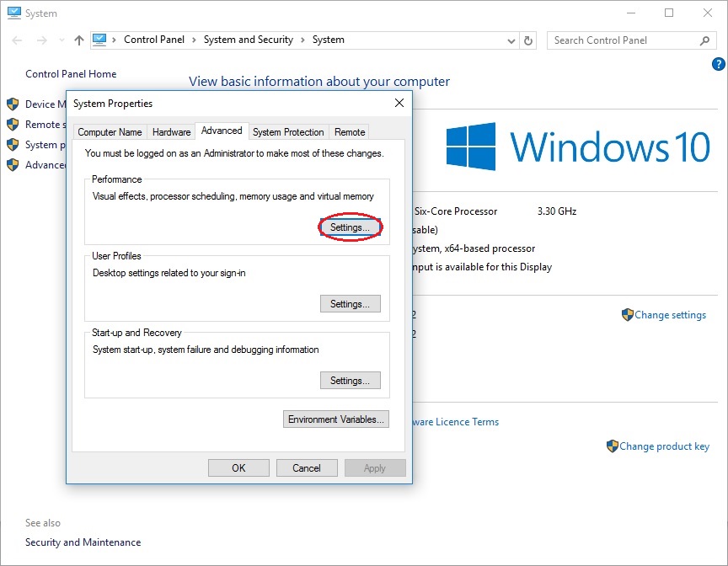Click Change settings link
Screen dimensions: 728x566
pyautogui.click(x=670, y=315)
